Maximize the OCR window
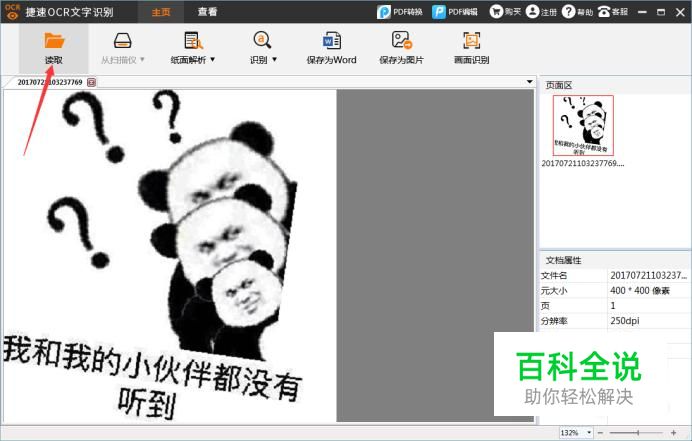Screen dimensions: 692x441 tap(661, 12)
